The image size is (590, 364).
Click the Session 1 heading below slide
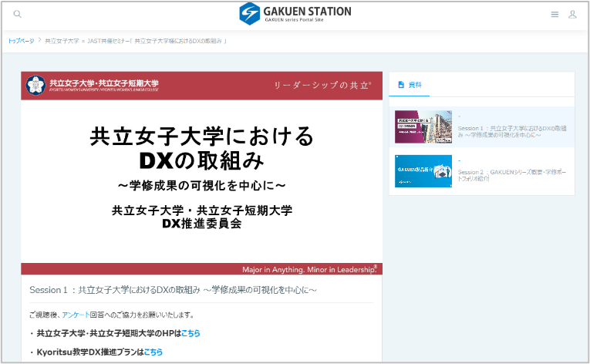pyautogui.click(x=173, y=290)
